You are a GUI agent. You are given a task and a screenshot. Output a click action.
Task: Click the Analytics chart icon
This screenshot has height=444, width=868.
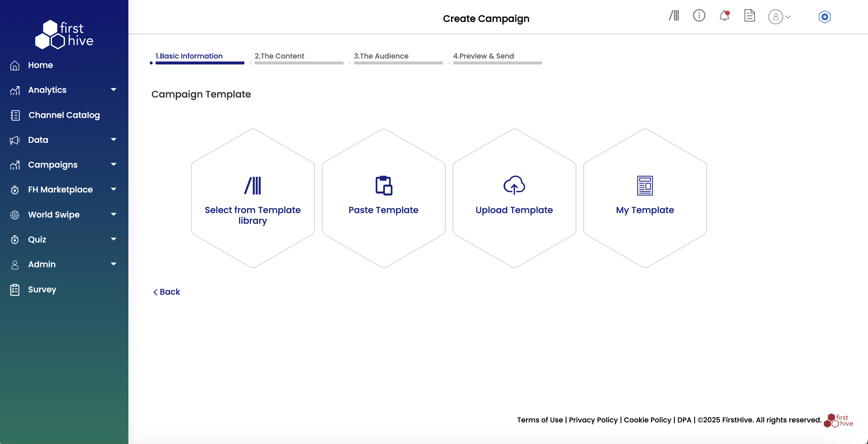click(x=14, y=90)
